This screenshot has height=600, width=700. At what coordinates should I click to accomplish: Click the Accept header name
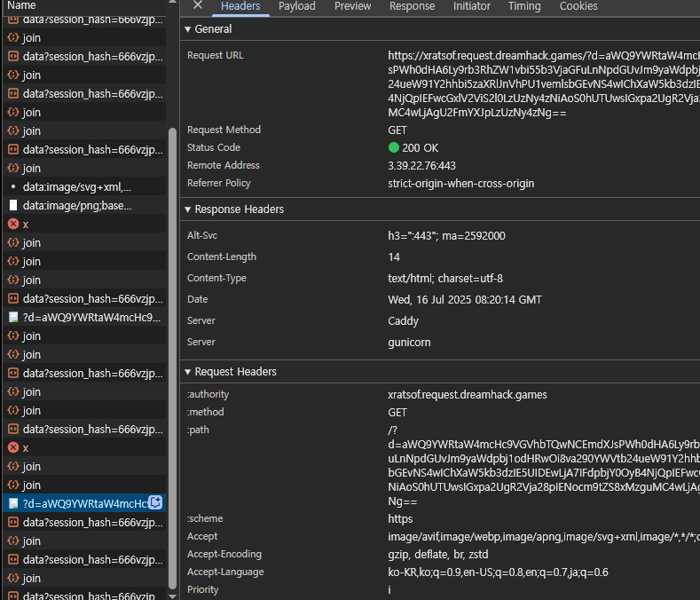click(202, 537)
